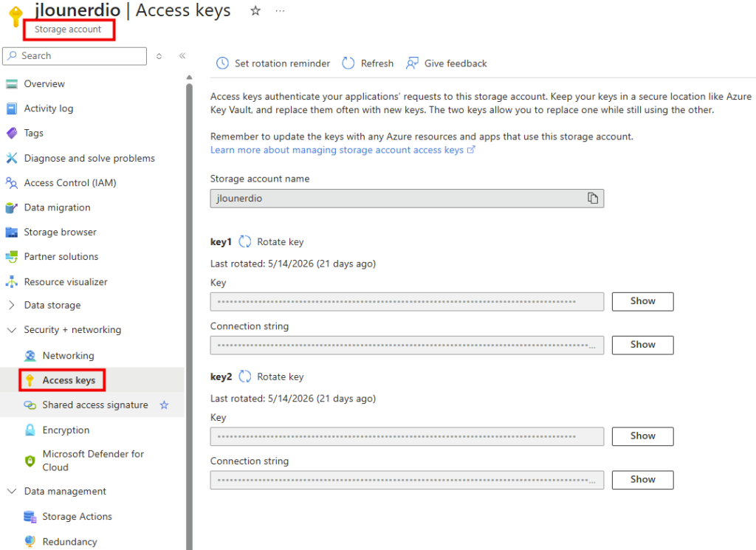Click the Resource visualizer icon
Viewport: 756px width, 550px height.
(12, 281)
